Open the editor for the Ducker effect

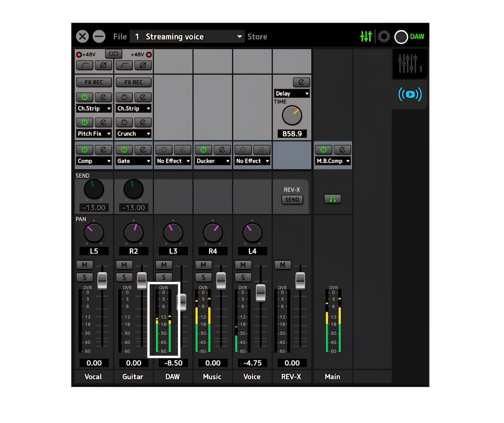[x=222, y=150]
